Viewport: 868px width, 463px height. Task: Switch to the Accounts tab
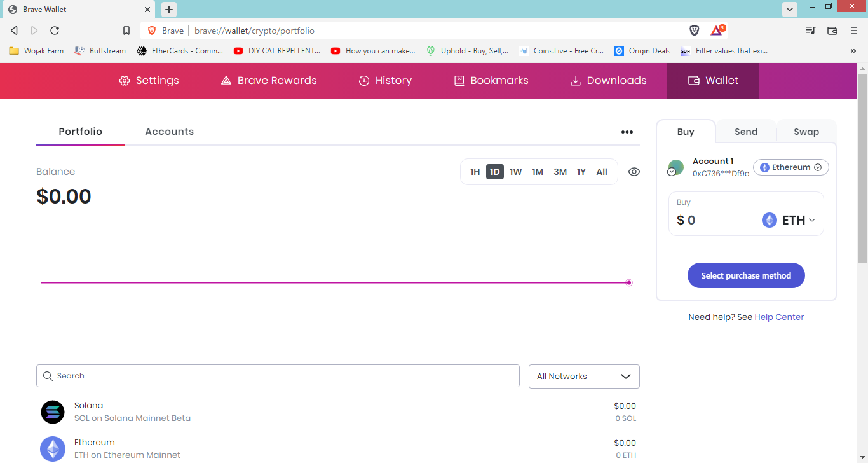[x=169, y=132]
